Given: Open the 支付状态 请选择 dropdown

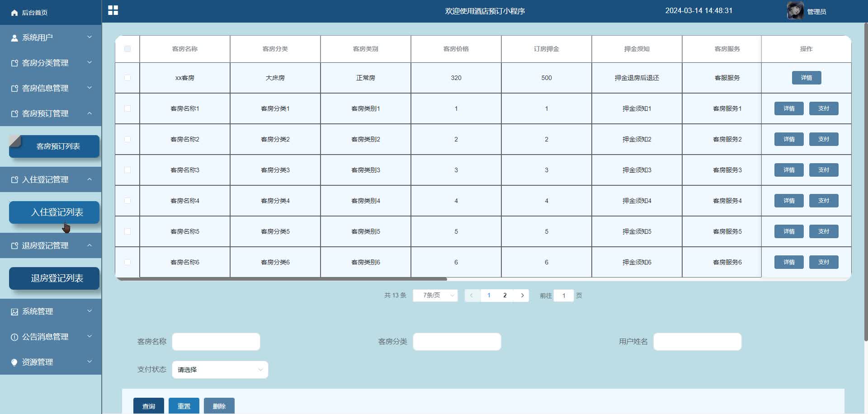Looking at the screenshot, I should (220, 370).
